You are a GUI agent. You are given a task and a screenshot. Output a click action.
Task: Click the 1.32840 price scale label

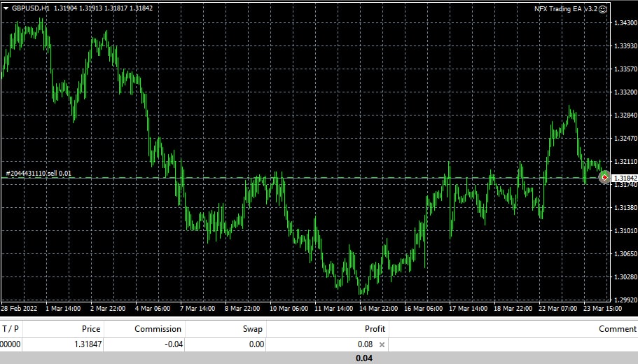click(625, 115)
